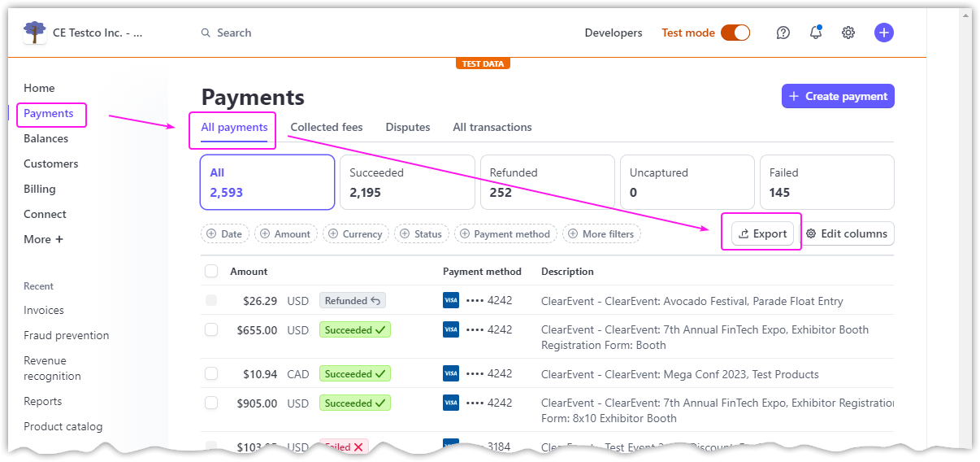Open recent Reports link

click(x=43, y=401)
